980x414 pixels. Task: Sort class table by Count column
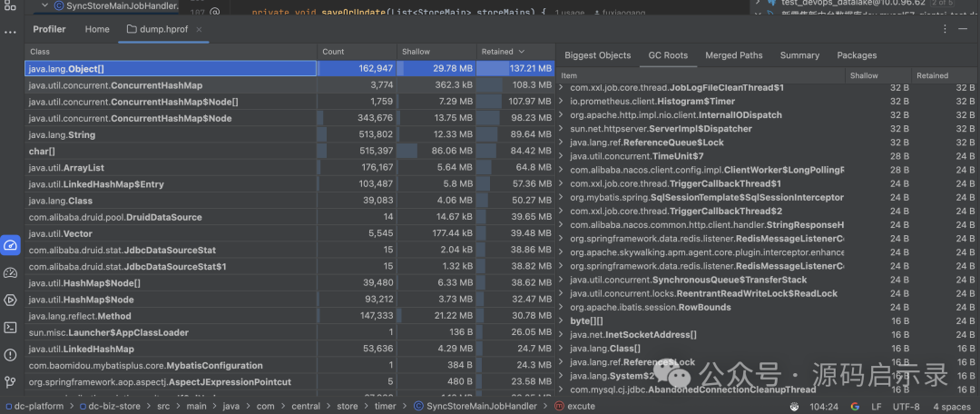pyautogui.click(x=357, y=52)
